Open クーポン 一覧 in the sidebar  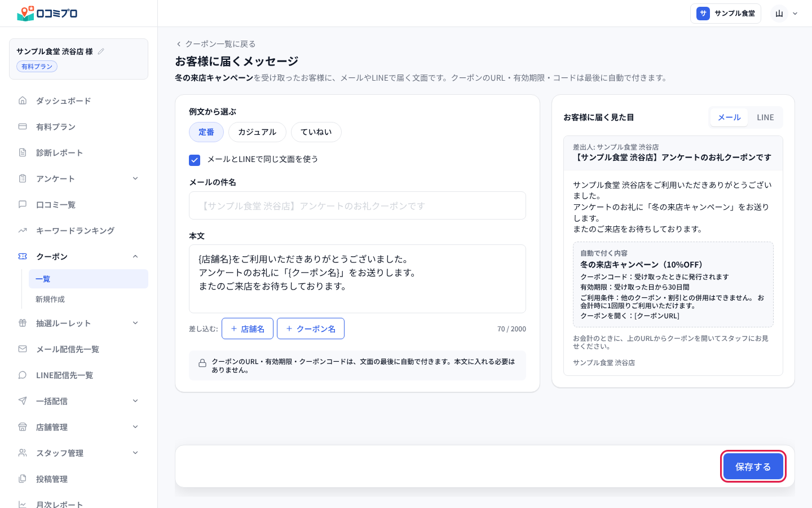tap(89, 279)
